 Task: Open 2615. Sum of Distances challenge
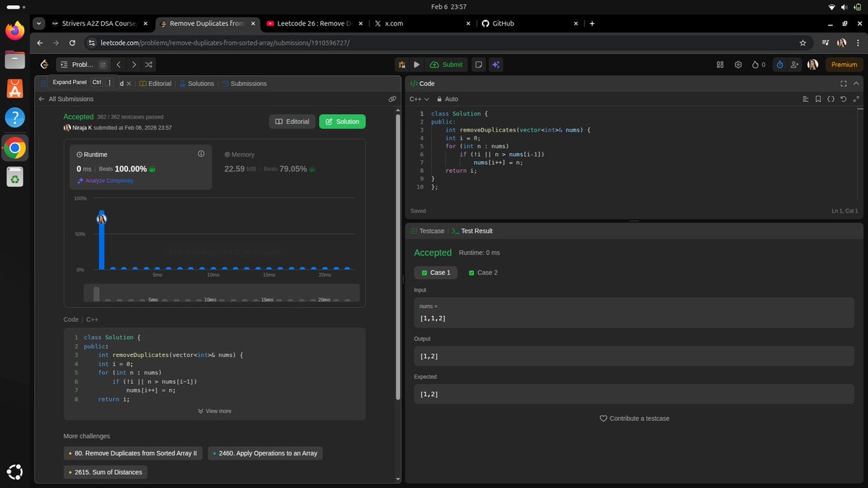[106, 472]
